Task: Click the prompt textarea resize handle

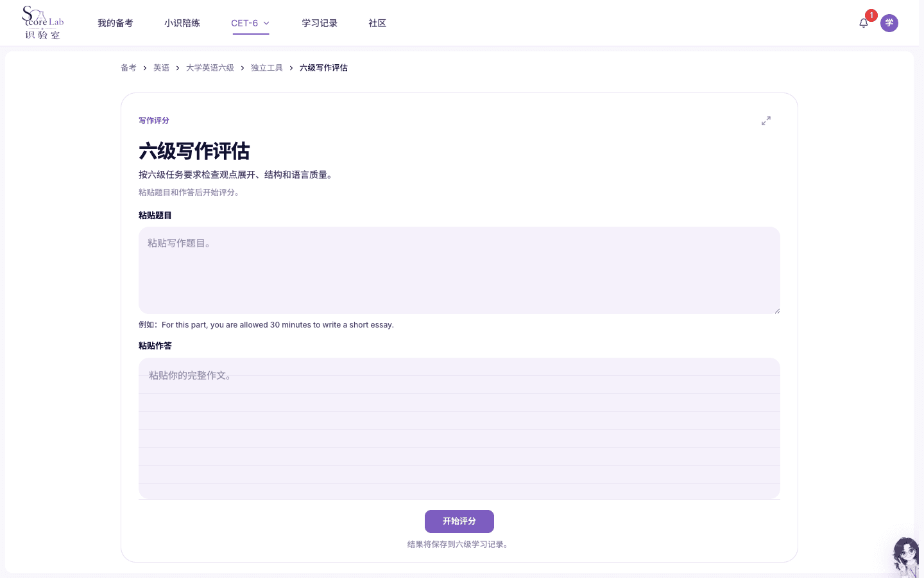Action: 776,310
